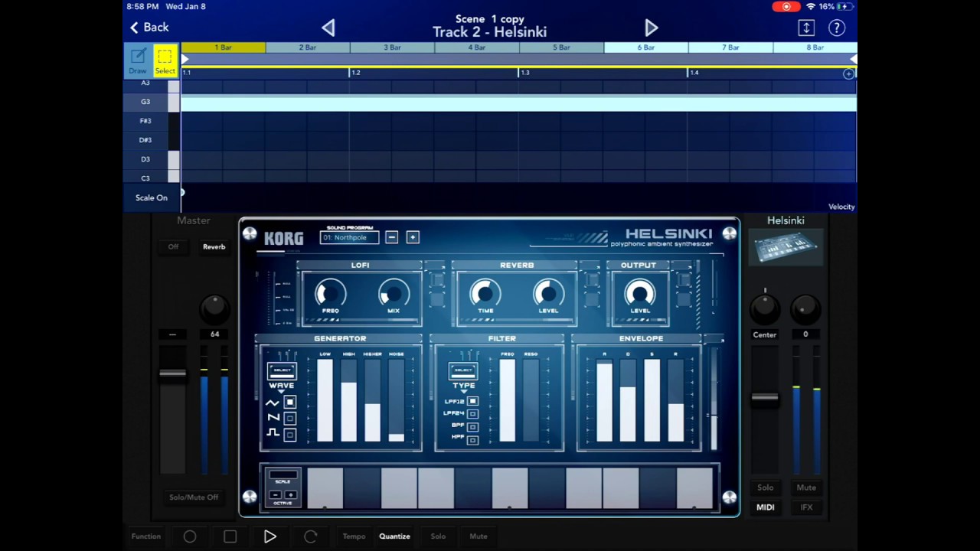Select the sawtooth waveform checkbox
Image resolution: width=980 pixels, height=551 pixels.
[289, 419]
